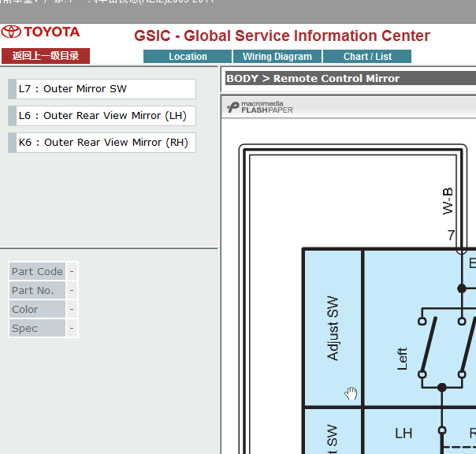
Task: Click the Part Code label
Action: (37, 271)
